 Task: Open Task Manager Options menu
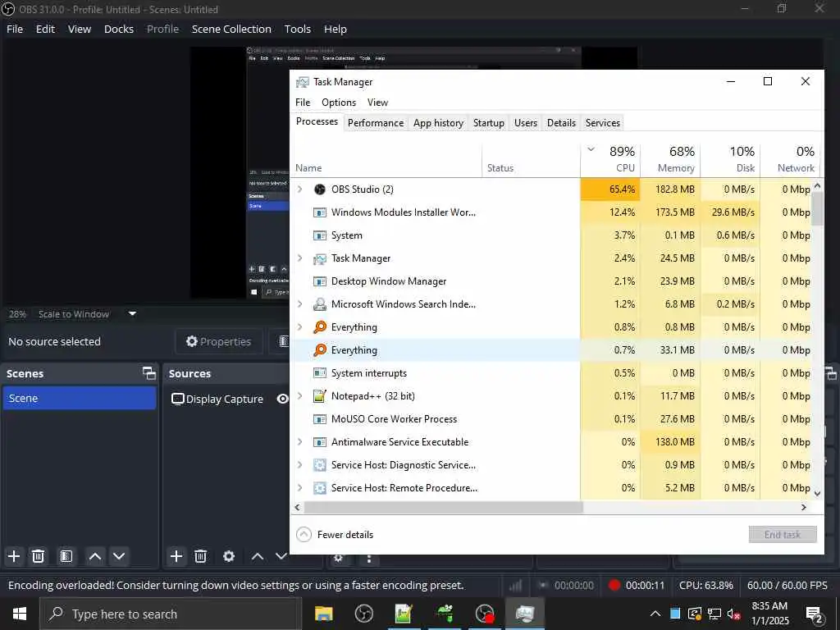339,103
